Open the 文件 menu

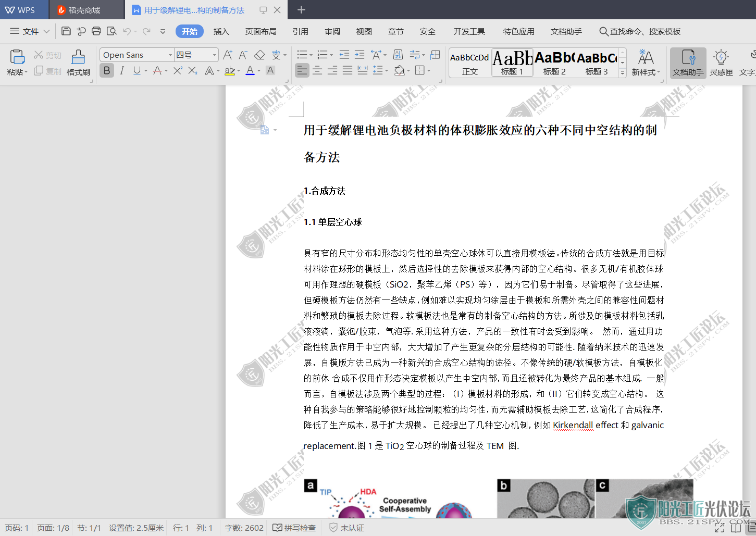(x=30, y=31)
